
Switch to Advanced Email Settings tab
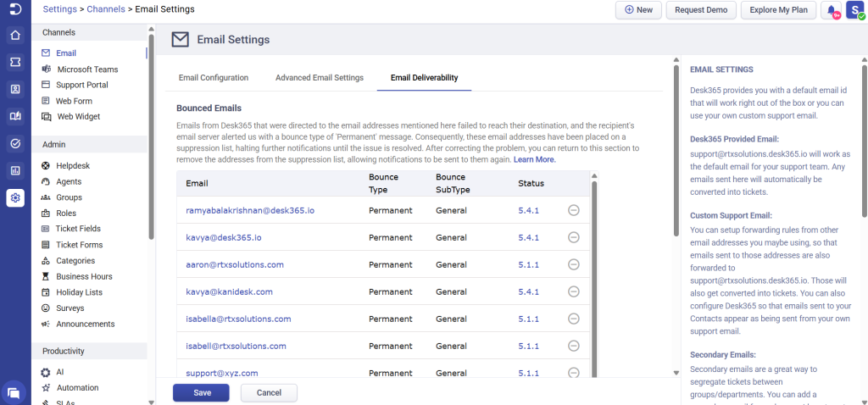pos(320,77)
